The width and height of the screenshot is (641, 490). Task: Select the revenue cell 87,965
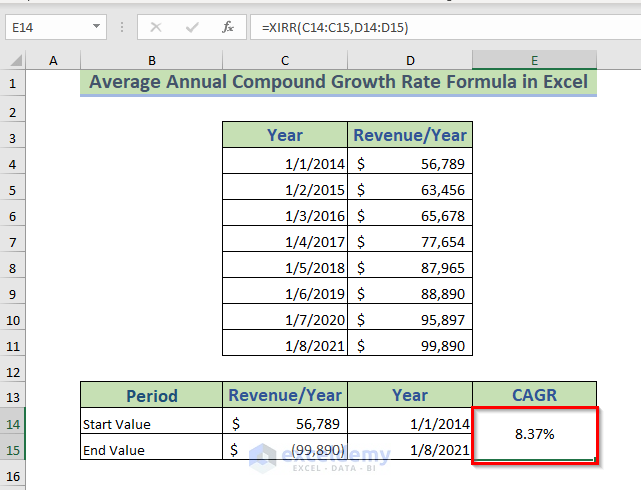(x=410, y=265)
